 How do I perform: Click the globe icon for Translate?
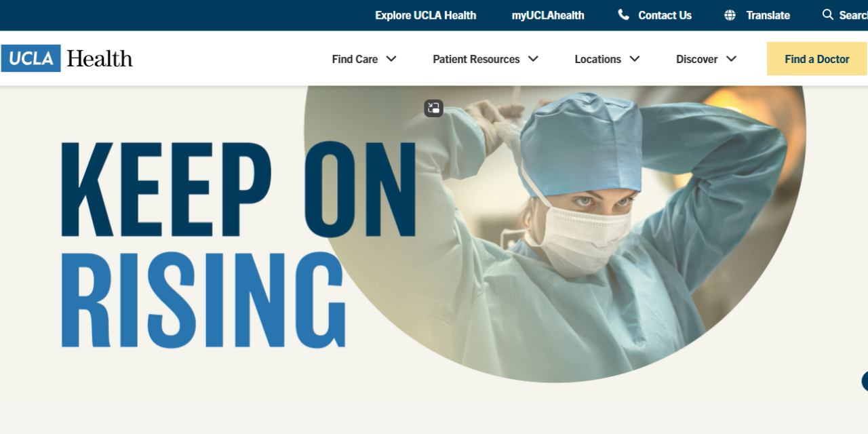(730, 15)
